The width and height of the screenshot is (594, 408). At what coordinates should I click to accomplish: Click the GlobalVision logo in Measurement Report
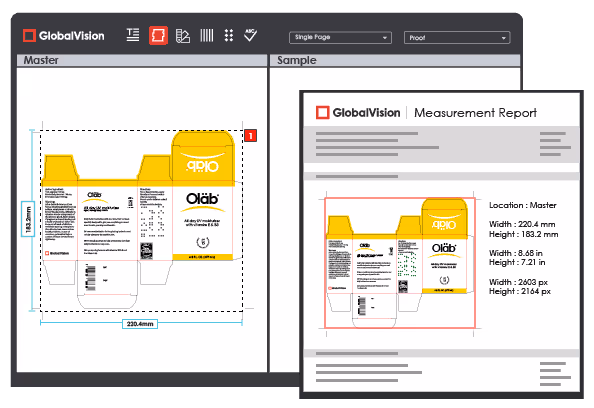358,113
